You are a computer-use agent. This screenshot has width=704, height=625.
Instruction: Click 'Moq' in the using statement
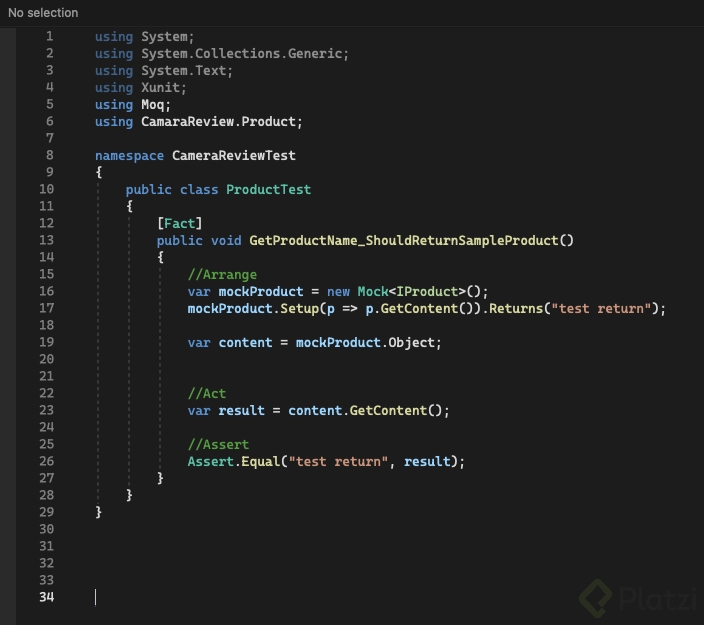[153, 105]
